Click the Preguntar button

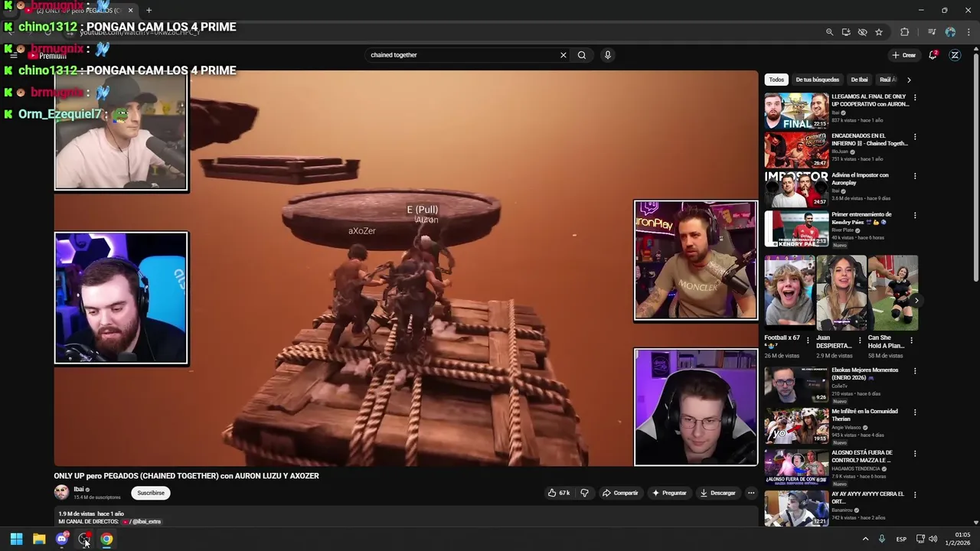[x=669, y=493]
